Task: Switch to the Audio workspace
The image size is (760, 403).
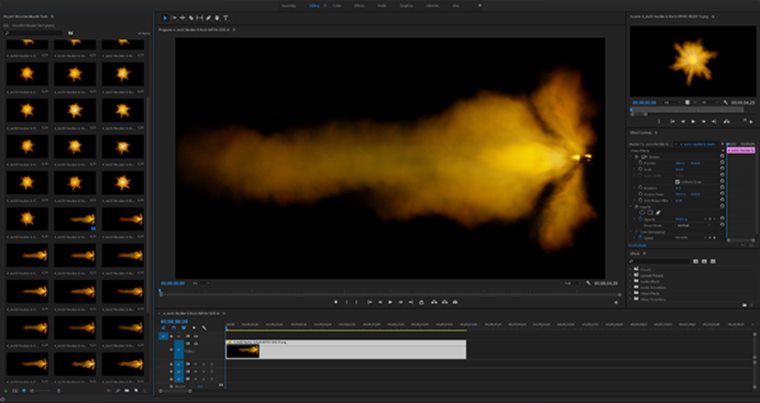Action: 382,5
